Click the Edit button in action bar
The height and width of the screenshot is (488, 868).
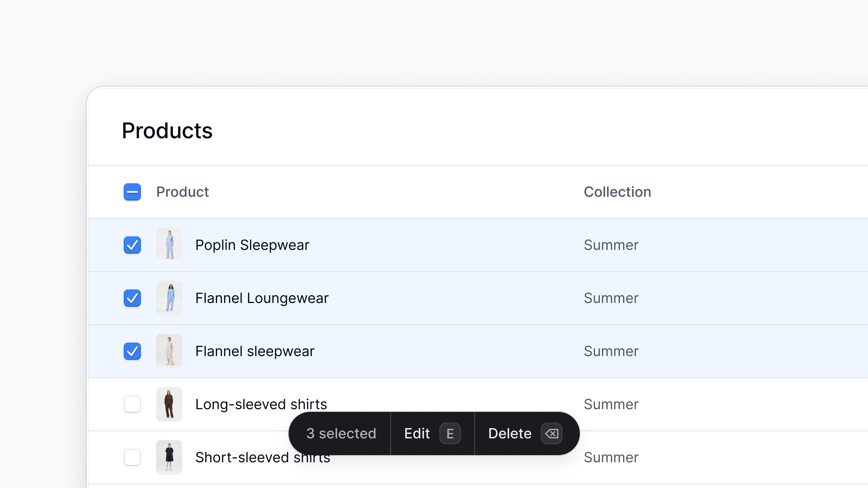[432, 434]
